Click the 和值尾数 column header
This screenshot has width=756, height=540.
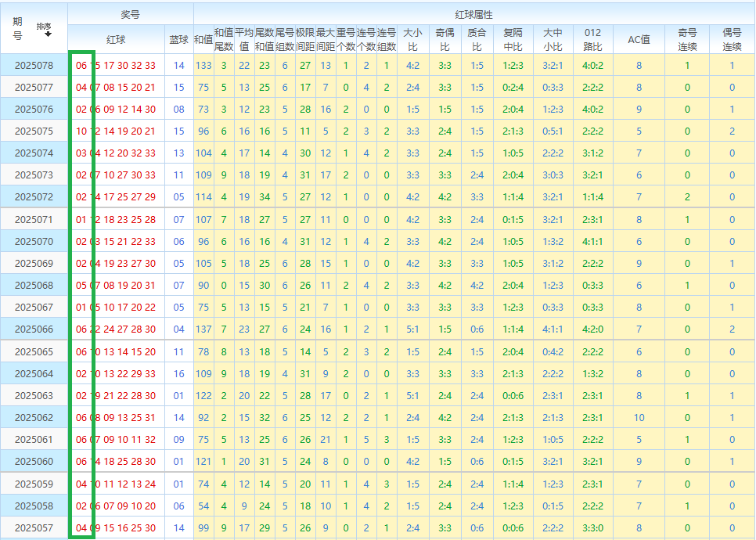(x=224, y=40)
